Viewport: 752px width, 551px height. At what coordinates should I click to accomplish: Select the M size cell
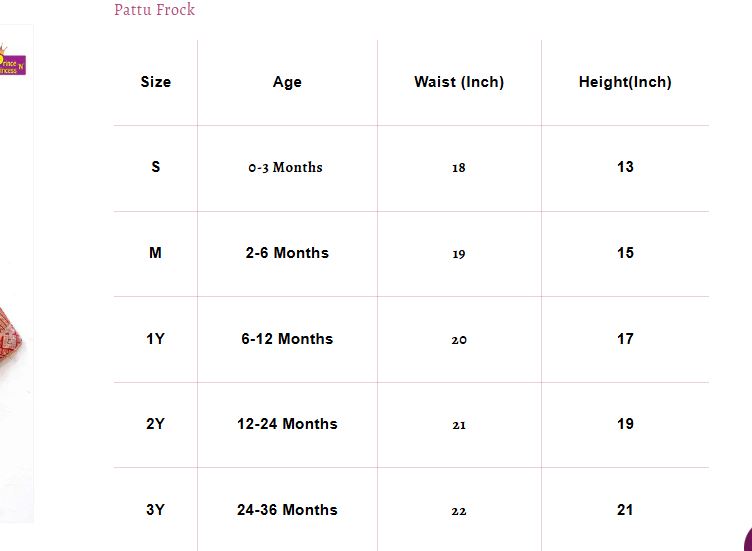[155, 253]
